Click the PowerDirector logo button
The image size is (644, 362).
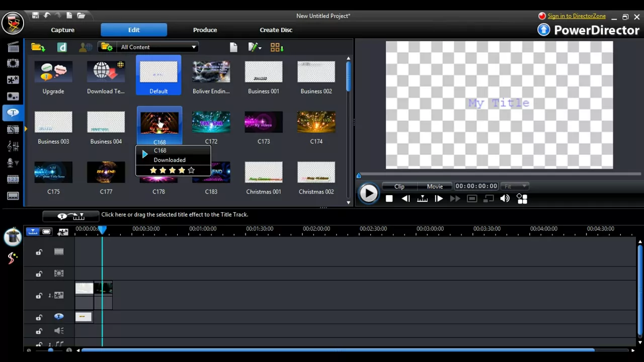tap(13, 23)
